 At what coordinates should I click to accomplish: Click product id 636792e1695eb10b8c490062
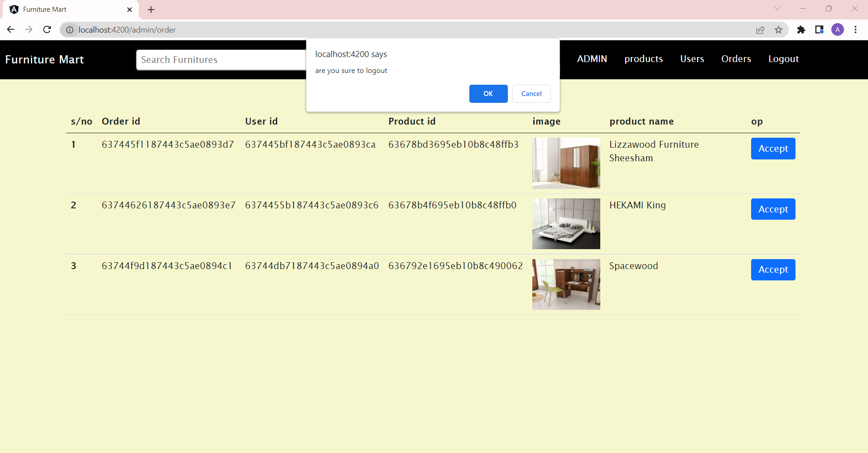coord(455,266)
